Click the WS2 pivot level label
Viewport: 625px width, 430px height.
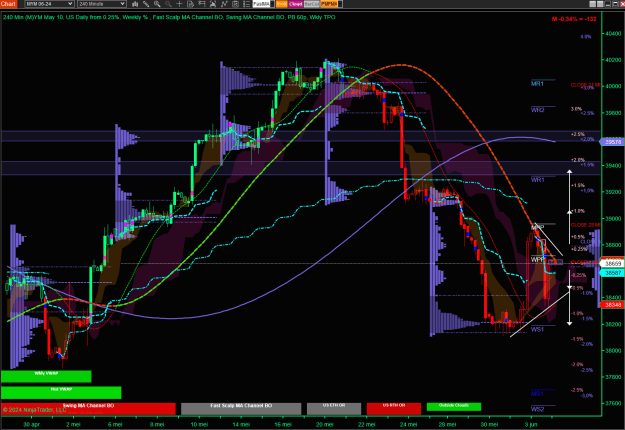pos(537,409)
